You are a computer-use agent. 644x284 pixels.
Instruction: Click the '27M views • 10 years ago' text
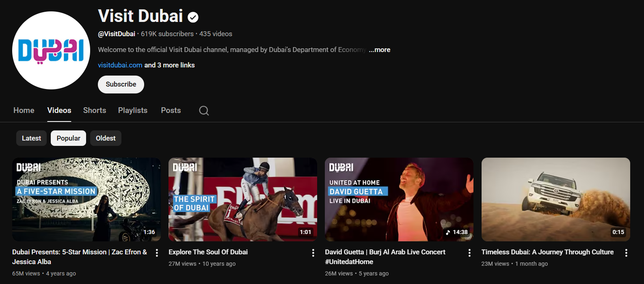[x=202, y=264]
